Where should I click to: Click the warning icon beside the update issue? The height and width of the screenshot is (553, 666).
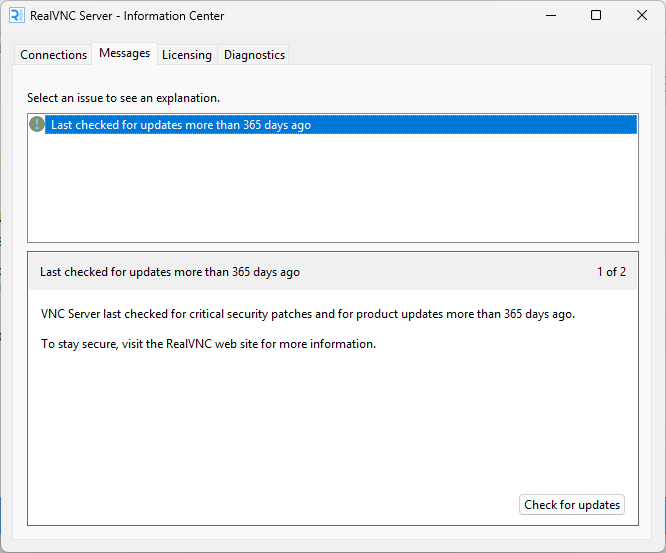pos(37,124)
